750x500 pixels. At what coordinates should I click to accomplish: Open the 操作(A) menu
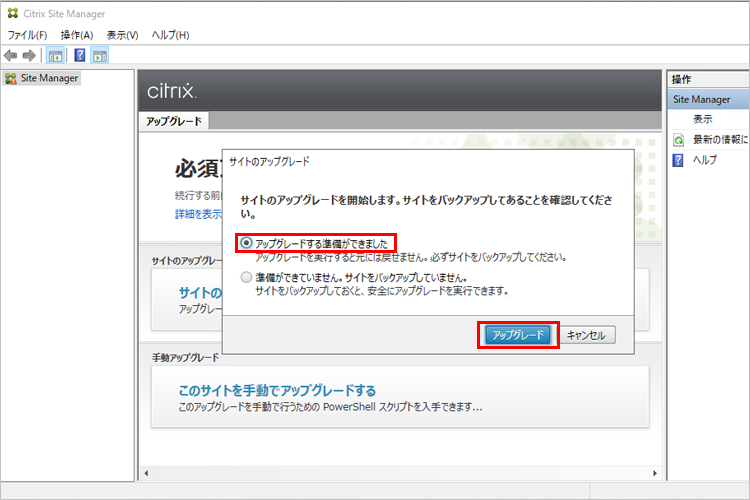click(77, 35)
